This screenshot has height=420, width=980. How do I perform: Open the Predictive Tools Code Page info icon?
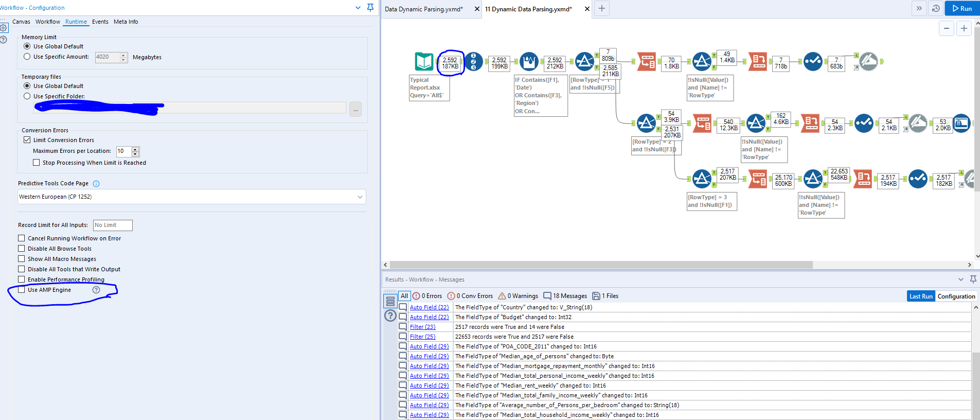(x=96, y=184)
